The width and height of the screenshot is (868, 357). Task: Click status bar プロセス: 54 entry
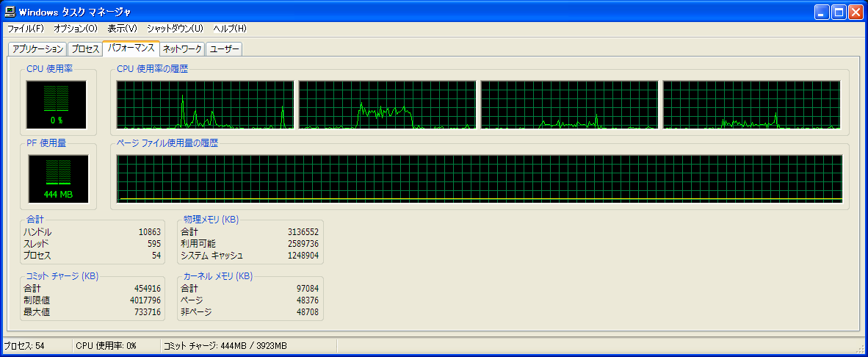pos(24,346)
